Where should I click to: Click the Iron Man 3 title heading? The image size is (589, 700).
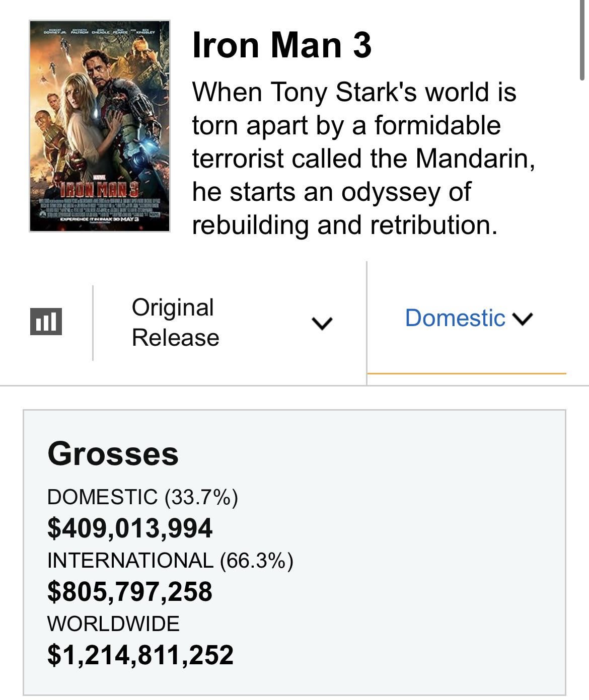pyautogui.click(x=282, y=45)
